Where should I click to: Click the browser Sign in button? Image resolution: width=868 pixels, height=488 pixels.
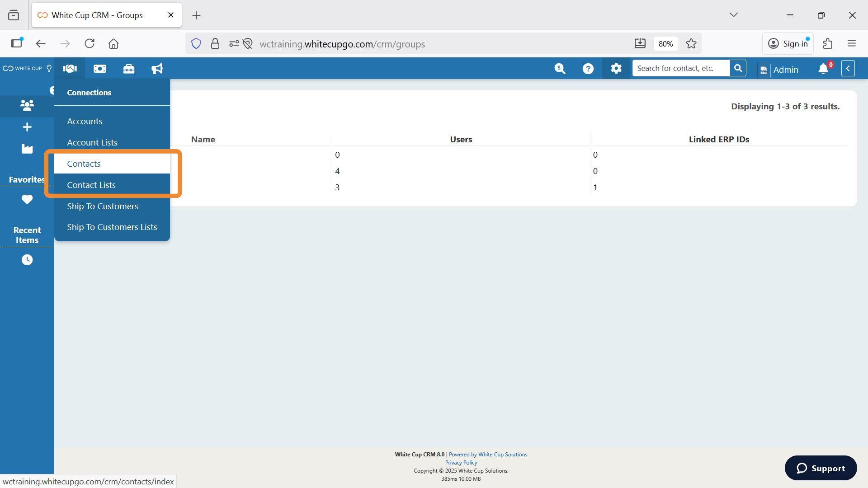788,43
